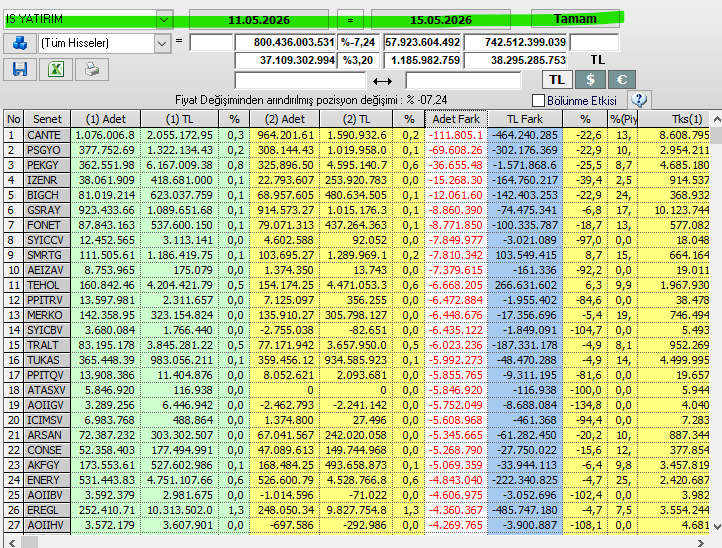Image resolution: width=722 pixels, height=548 pixels.
Task: Select the PSGYO stock cell
Action: (x=47, y=150)
